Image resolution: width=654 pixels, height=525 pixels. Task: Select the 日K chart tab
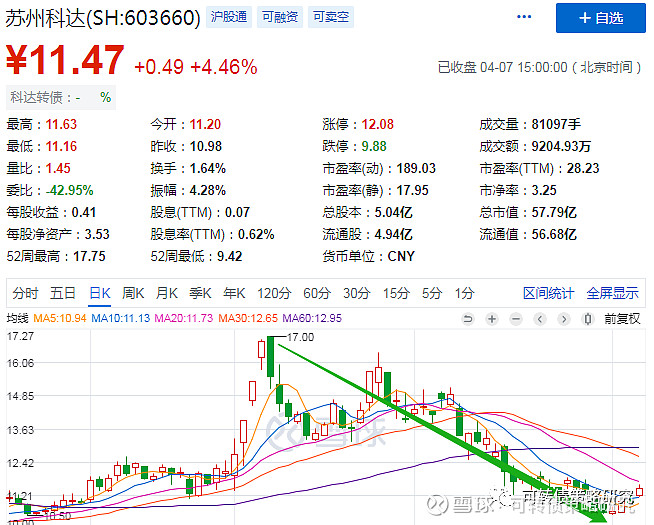click(100, 293)
